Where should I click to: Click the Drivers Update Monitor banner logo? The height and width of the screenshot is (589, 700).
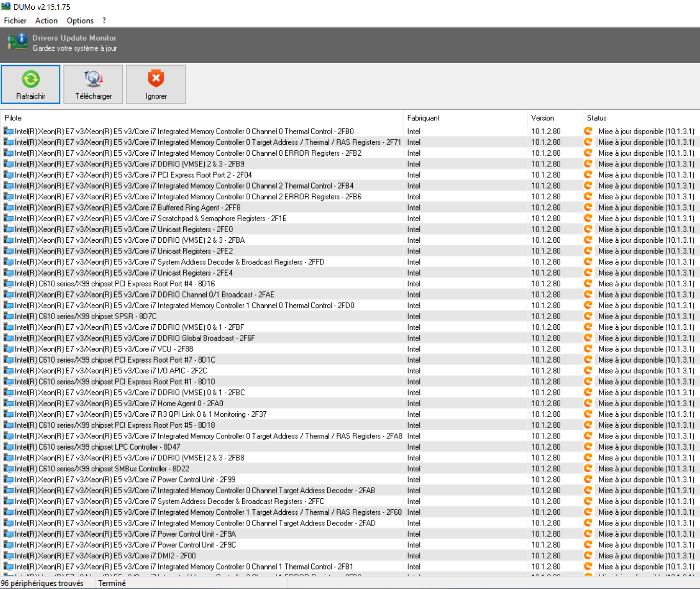(17, 41)
